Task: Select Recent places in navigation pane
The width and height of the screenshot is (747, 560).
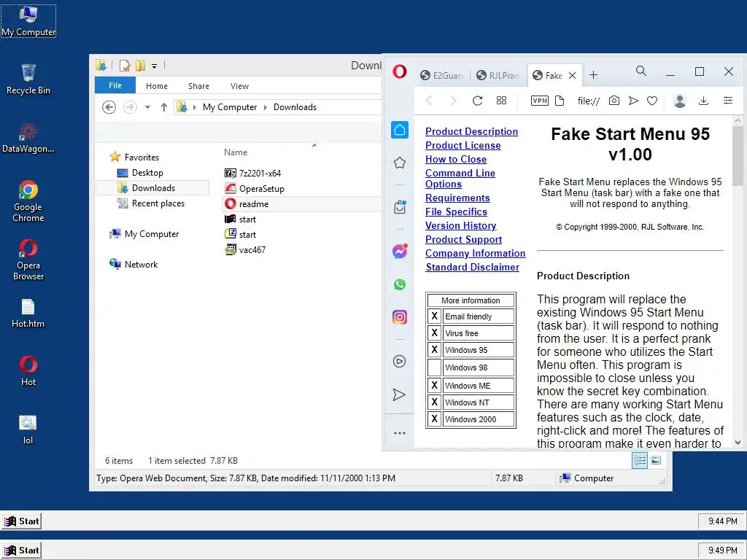Action: coord(158,203)
